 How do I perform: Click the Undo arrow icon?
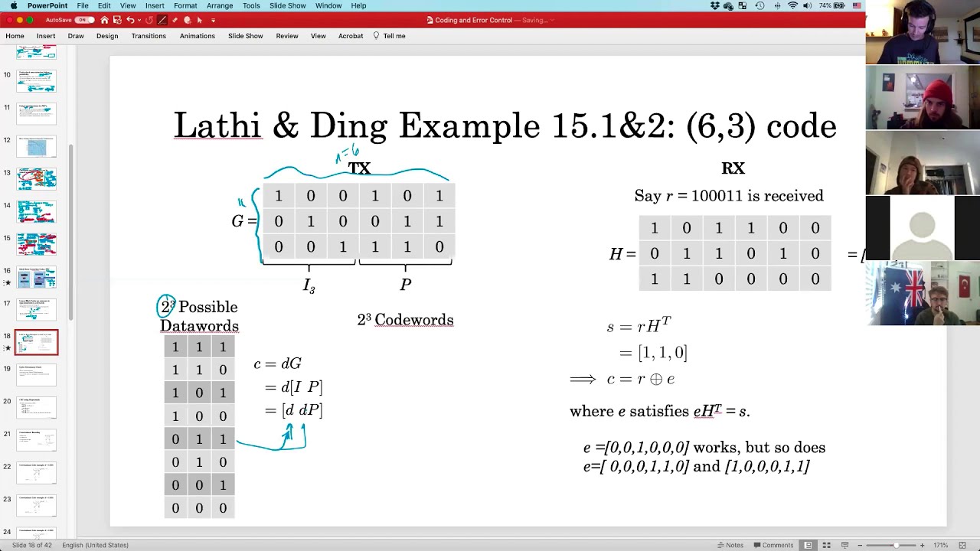(130, 20)
